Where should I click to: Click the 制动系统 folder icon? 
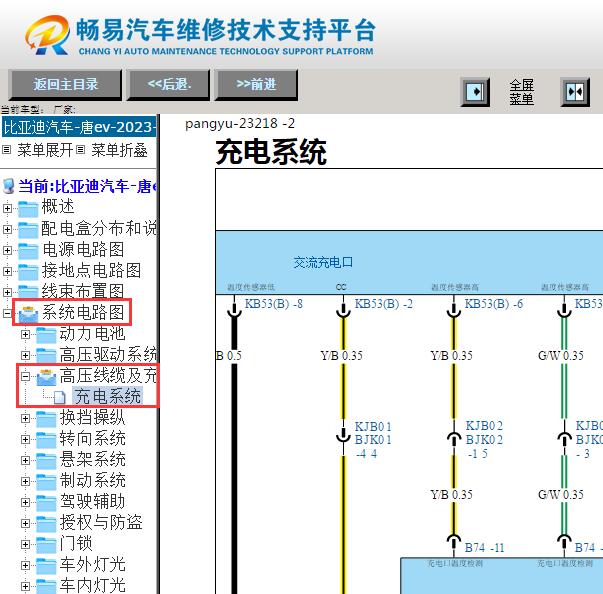46,482
